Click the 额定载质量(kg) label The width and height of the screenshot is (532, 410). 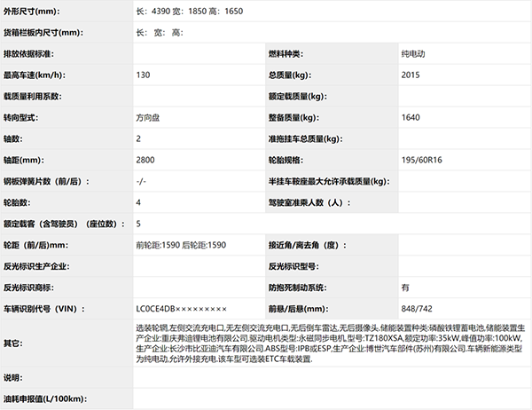[298, 97]
